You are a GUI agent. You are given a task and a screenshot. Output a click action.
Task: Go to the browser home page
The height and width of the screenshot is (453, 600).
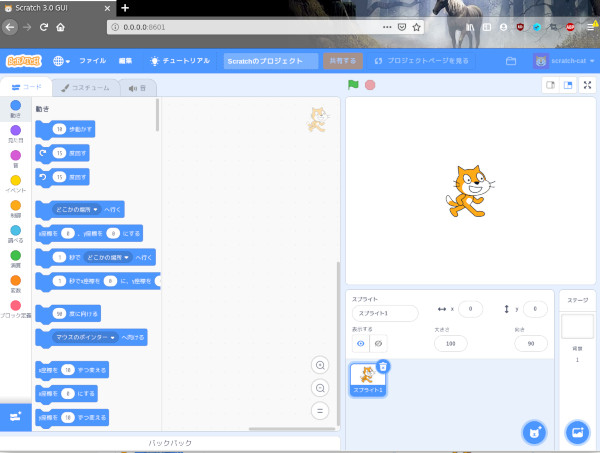(60, 27)
